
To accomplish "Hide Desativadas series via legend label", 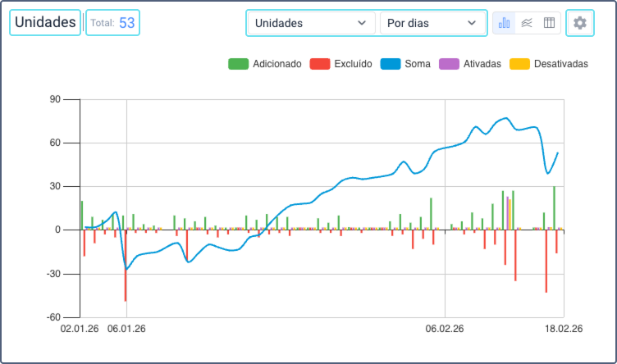I will 560,64.
